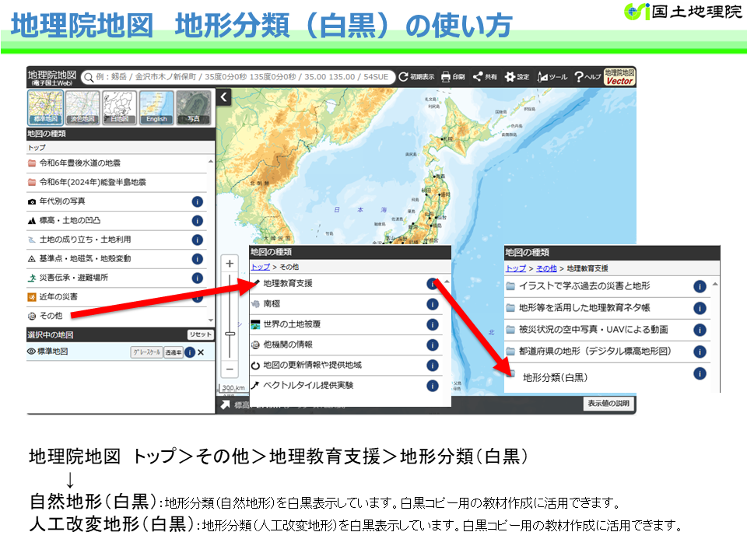Show info for 地形分類(白黒)
This screenshot has width=747, height=560.
pyautogui.click(x=700, y=374)
